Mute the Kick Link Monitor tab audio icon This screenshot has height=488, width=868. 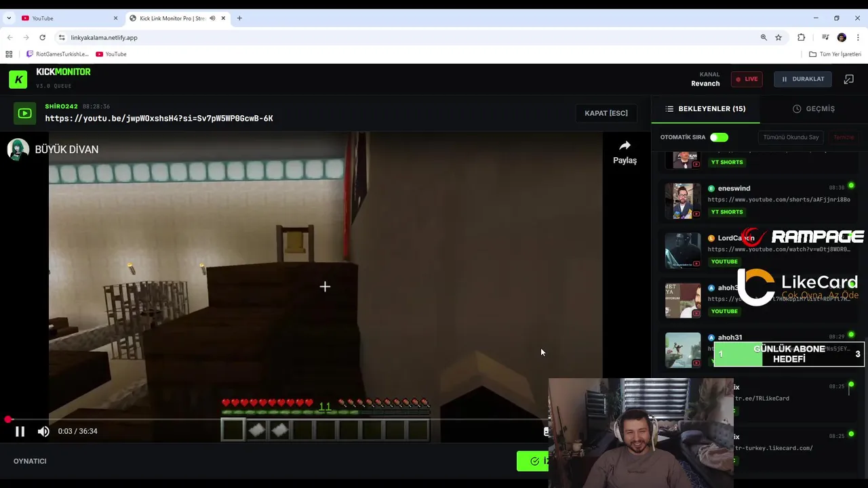point(212,18)
